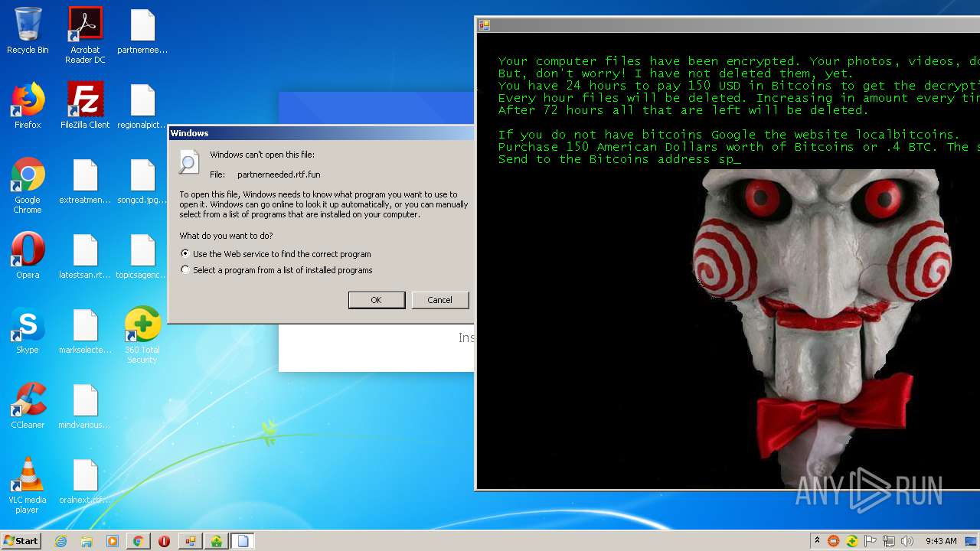Select the partnernee... file on desktop
Viewport: 980px width, 551px height.
pos(142,31)
